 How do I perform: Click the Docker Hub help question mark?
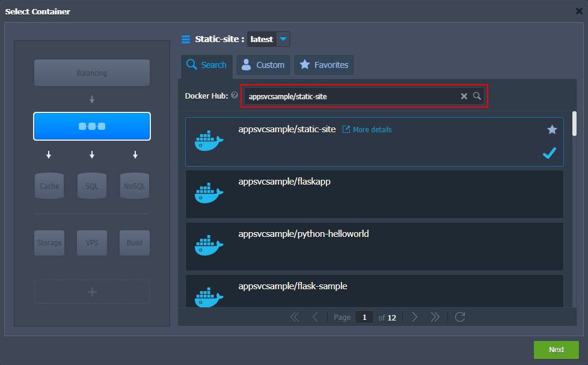click(x=234, y=95)
